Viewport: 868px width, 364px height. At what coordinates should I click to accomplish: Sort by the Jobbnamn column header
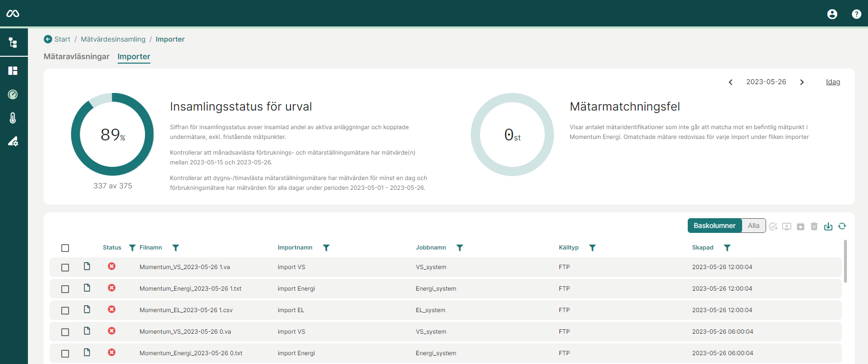coord(431,248)
